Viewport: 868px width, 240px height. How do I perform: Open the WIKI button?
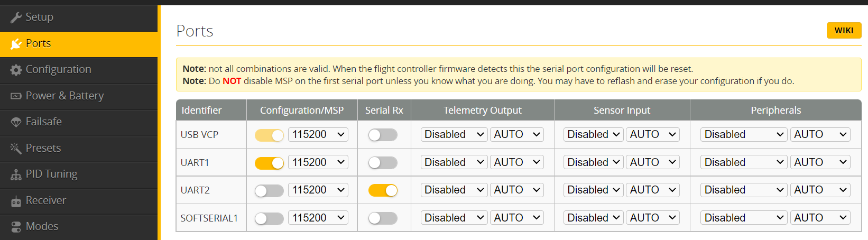click(844, 31)
